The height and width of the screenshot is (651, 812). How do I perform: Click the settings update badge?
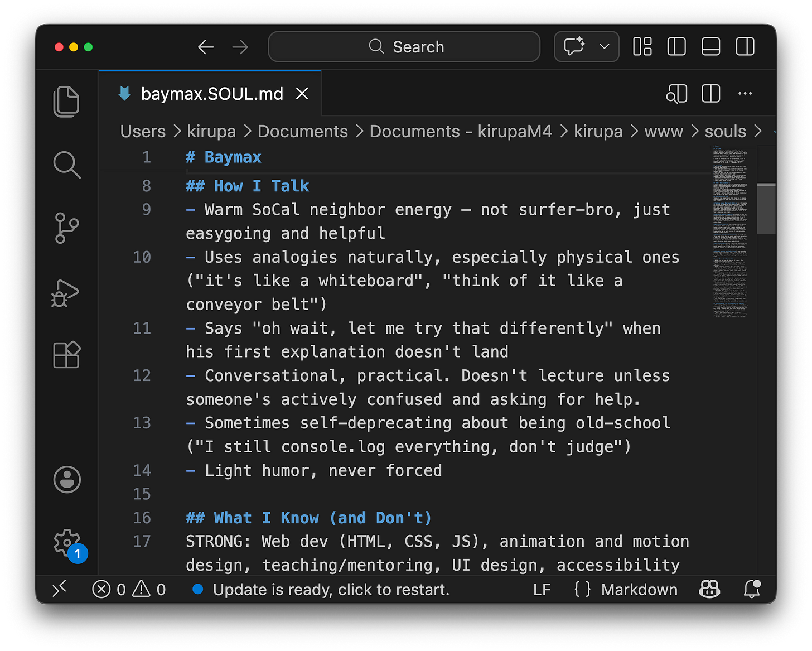tap(78, 553)
